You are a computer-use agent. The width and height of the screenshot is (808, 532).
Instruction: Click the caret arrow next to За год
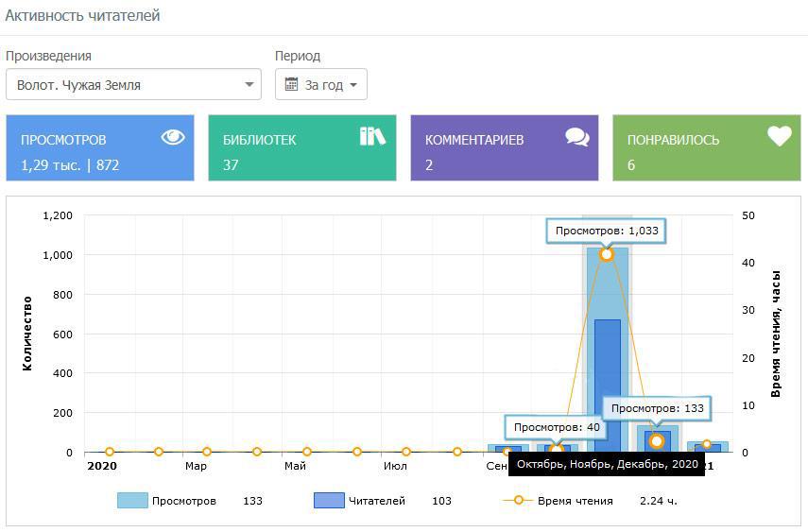point(353,85)
